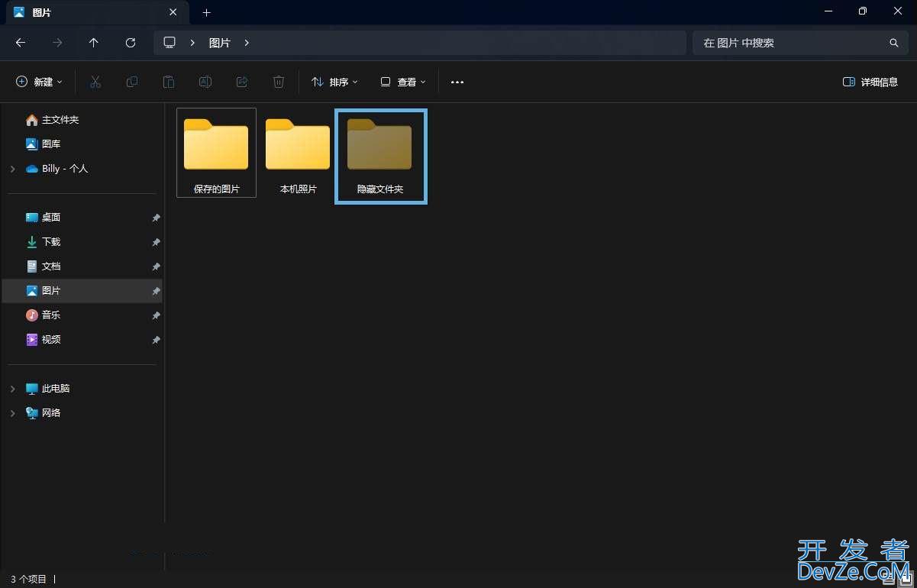The height and width of the screenshot is (588, 917).
Task: Toggle the 详细信息 details pane
Action: 870,82
